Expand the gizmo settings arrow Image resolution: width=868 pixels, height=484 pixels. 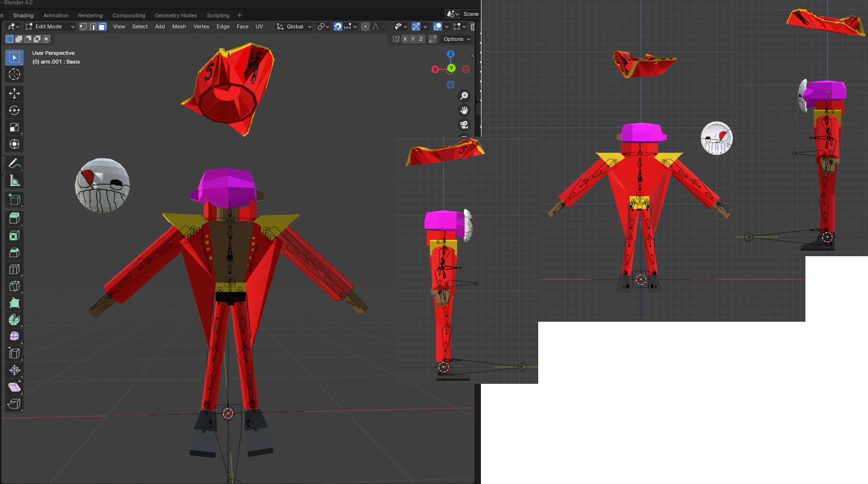coord(425,26)
